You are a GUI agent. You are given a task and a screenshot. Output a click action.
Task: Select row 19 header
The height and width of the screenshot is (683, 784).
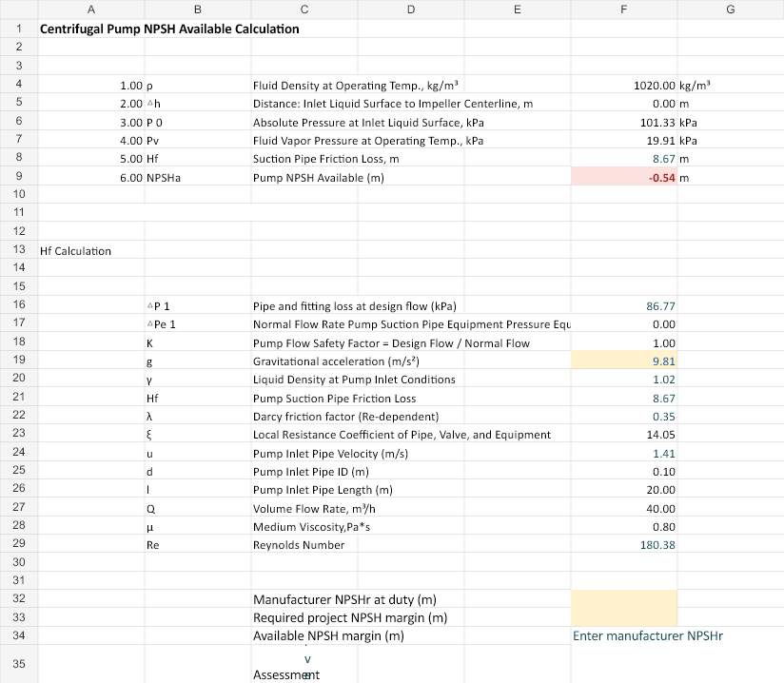tap(18, 360)
